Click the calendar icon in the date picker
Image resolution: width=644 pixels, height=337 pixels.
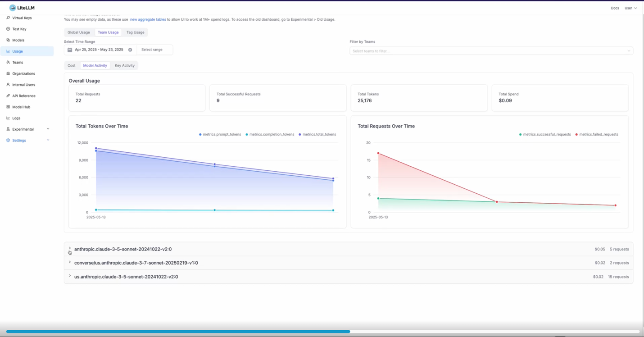(69, 50)
